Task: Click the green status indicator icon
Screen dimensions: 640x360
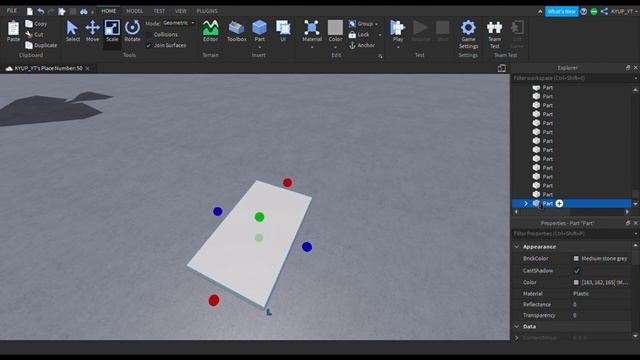Action: (594, 11)
